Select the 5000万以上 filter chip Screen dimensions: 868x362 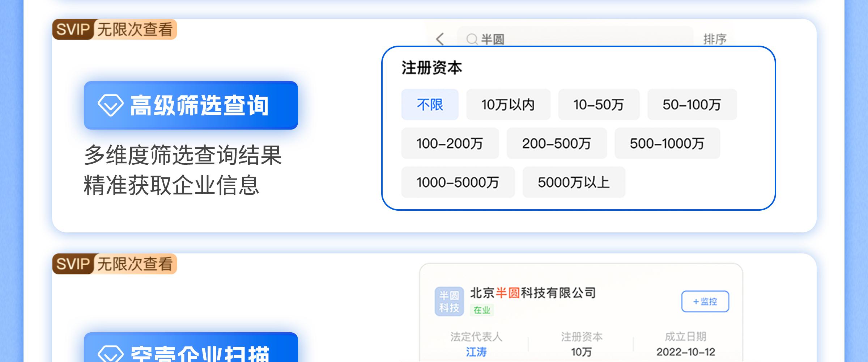[574, 182]
